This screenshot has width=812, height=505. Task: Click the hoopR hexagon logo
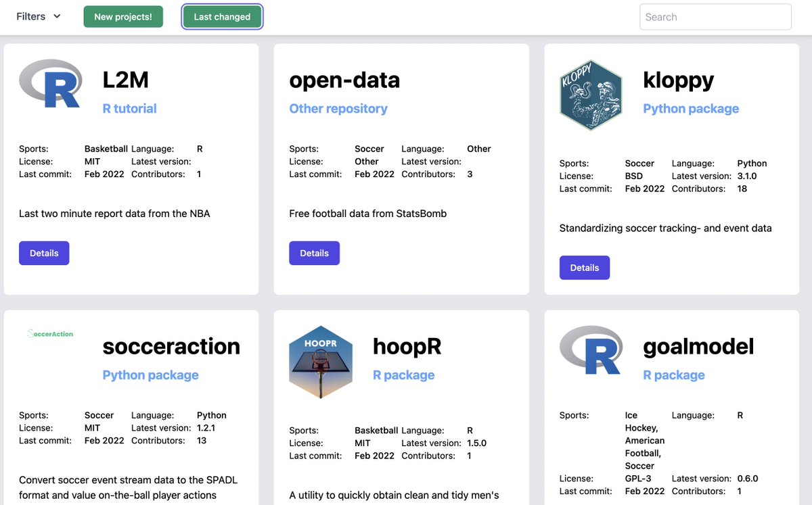point(321,362)
